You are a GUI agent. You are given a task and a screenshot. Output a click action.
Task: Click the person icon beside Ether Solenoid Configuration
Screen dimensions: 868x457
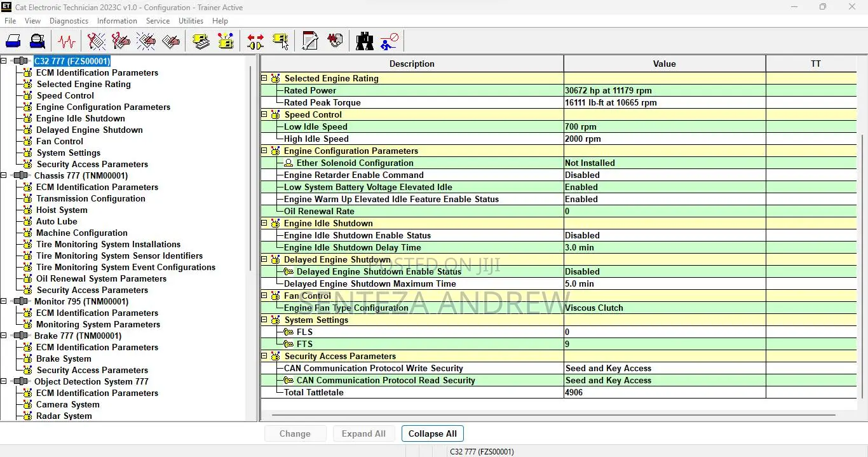pyautogui.click(x=288, y=163)
